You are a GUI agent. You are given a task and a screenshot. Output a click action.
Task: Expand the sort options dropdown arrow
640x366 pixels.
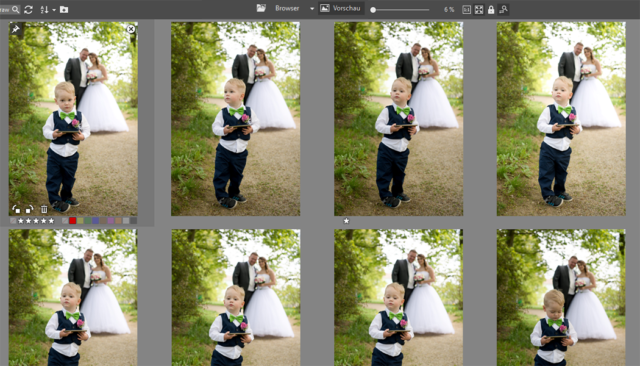[54, 10]
